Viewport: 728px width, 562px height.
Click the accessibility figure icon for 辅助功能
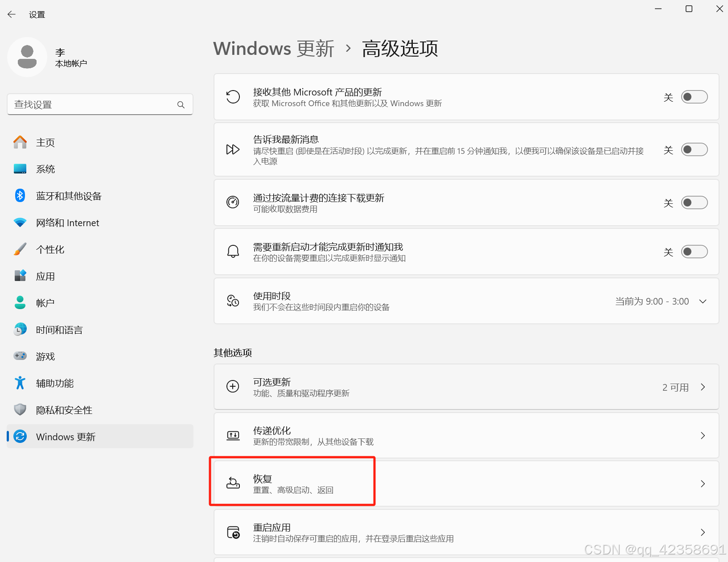(x=20, y=383)
